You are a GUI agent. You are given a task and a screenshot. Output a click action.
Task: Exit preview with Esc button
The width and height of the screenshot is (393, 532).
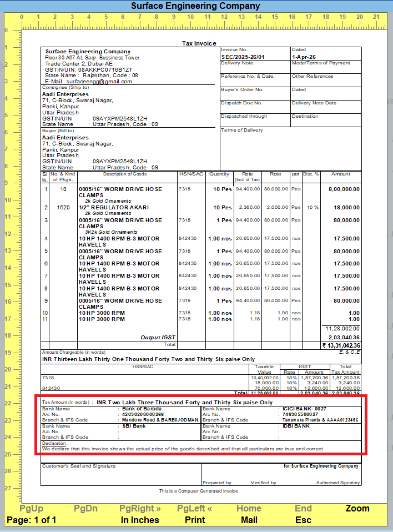click(303, 520)
